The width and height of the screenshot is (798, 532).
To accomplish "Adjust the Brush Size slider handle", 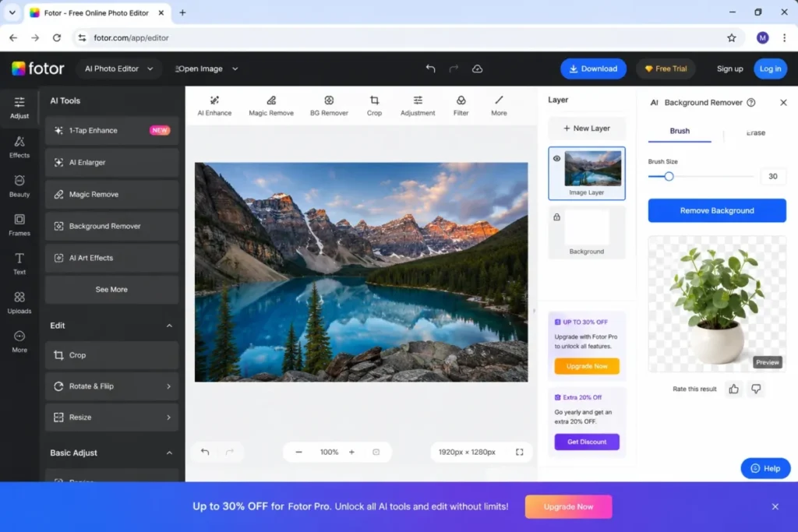I will (669, 177).
